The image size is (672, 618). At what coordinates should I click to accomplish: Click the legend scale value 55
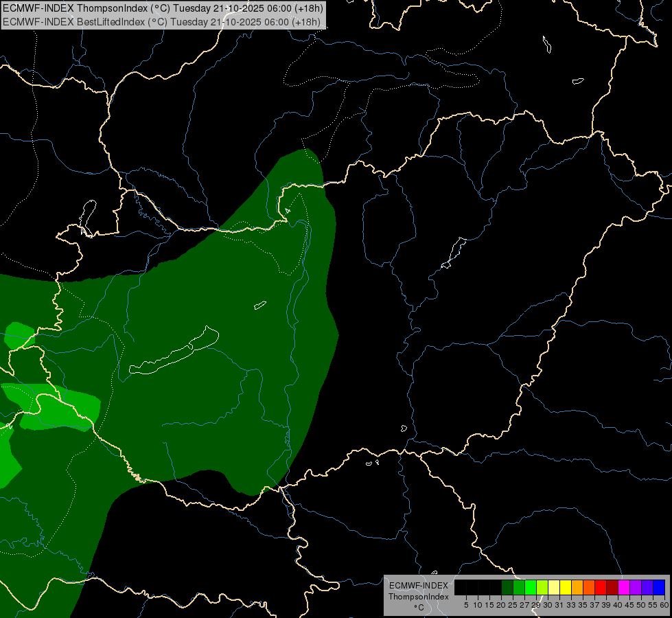tap(653, 605)
